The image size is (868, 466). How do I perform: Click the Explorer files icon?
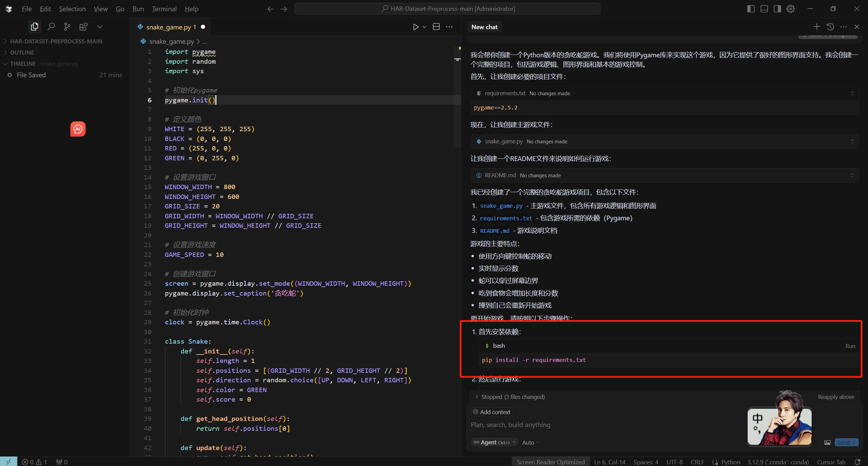click(x=34, y=26)
